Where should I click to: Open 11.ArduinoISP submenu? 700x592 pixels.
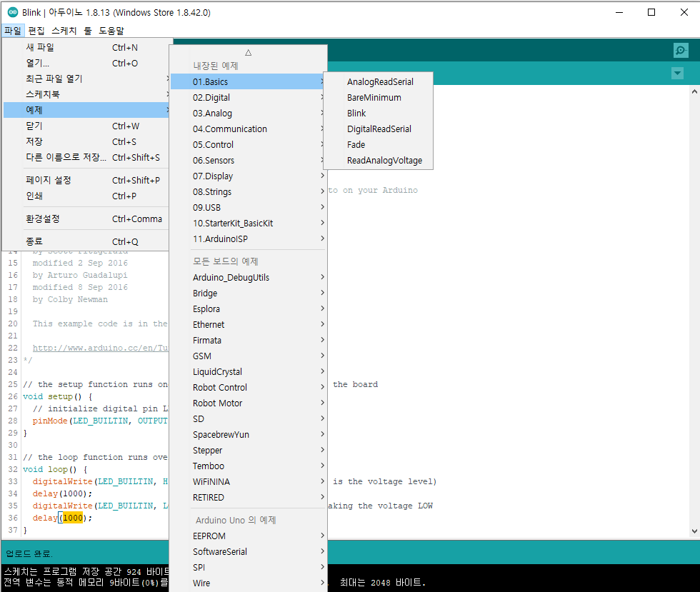tap(249, 239)
